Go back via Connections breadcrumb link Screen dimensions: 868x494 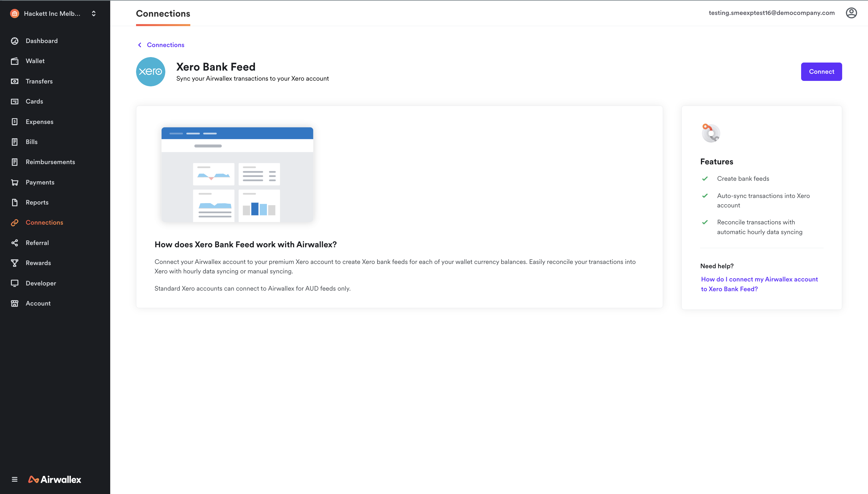[165, 45]
